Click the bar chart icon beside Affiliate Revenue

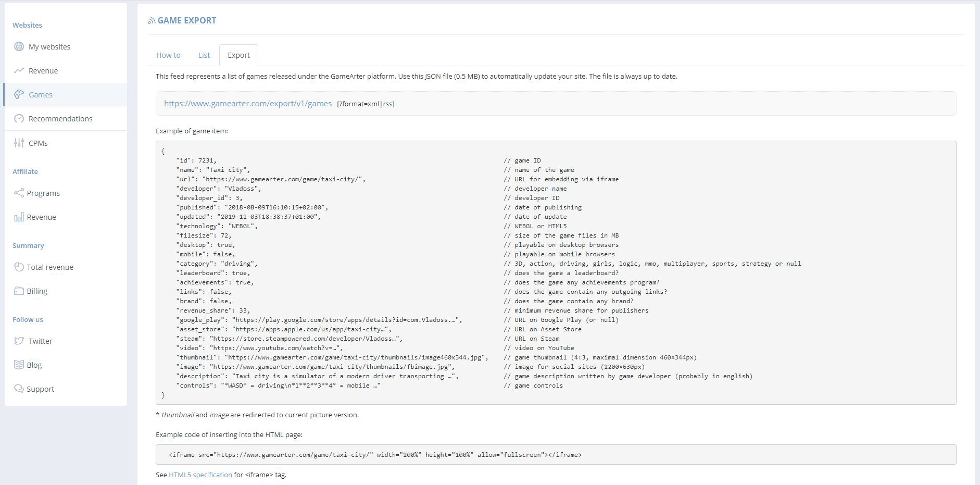[x=19, y=217]
